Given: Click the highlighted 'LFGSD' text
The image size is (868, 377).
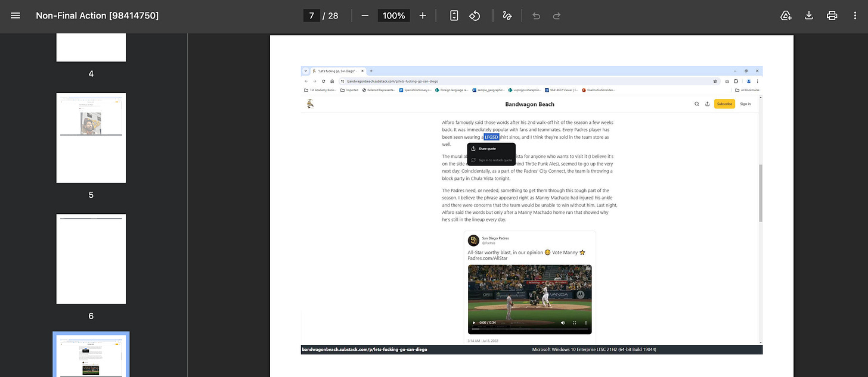Looking at the screenshot, I should [491, 137].
